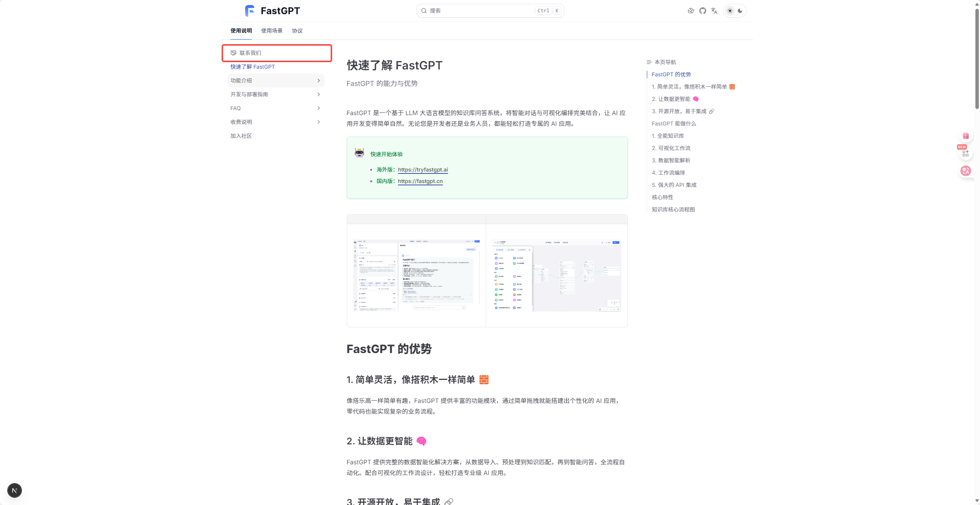Open the GitHub repository icon
The width and height of the screenshot is (980, 505).
click(x=702, y=11)
